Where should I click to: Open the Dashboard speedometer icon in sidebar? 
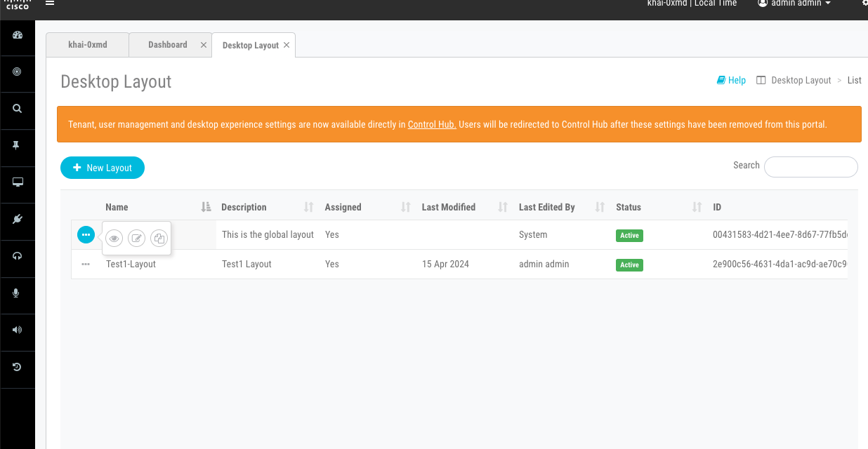(x=16, y=36)
